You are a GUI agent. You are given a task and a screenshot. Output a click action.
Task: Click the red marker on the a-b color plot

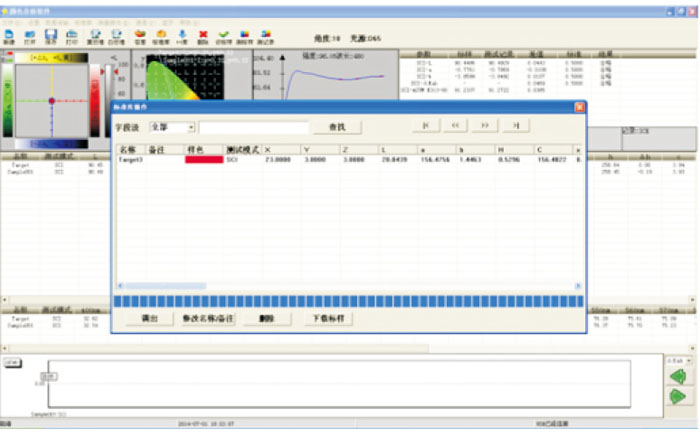point(52,101)
